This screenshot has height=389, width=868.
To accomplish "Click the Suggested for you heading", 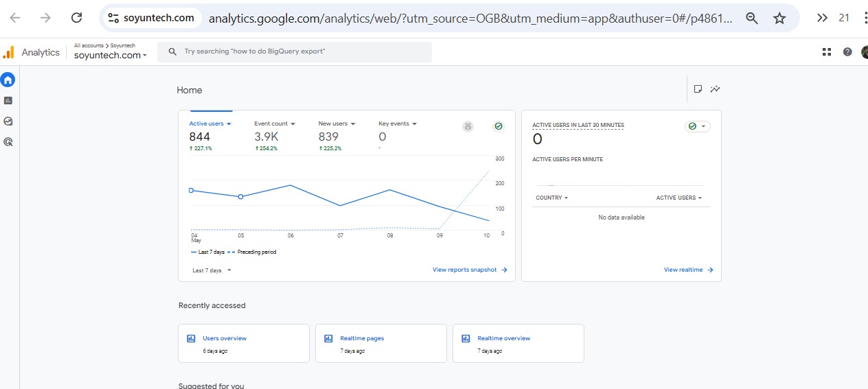I will [211, 386].
